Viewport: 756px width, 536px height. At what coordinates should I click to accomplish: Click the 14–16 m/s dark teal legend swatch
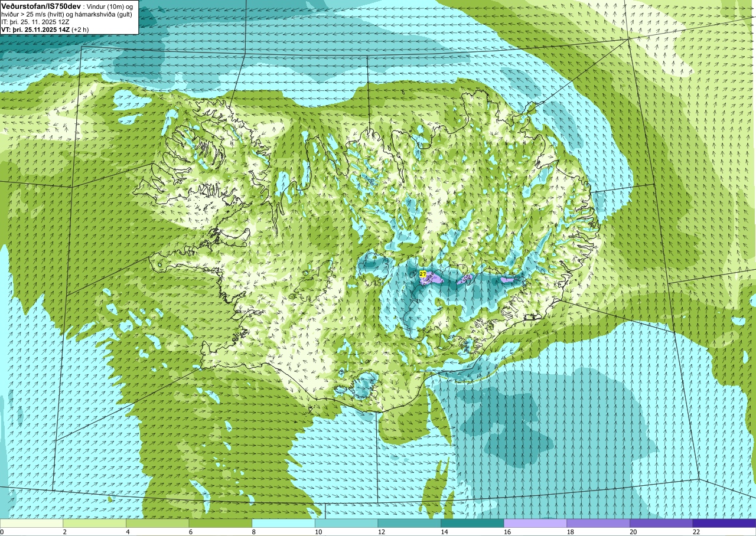472,523
